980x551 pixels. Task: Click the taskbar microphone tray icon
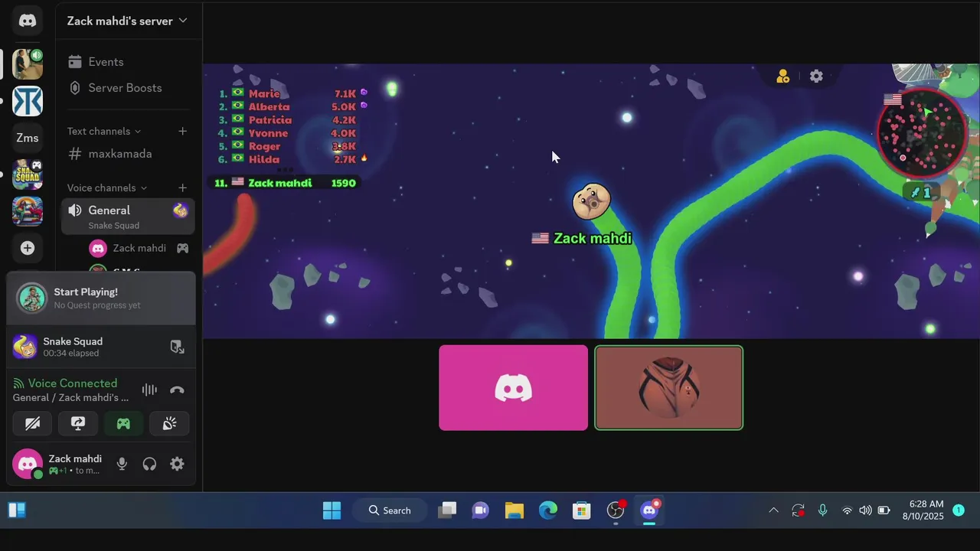tap(822, 510)
